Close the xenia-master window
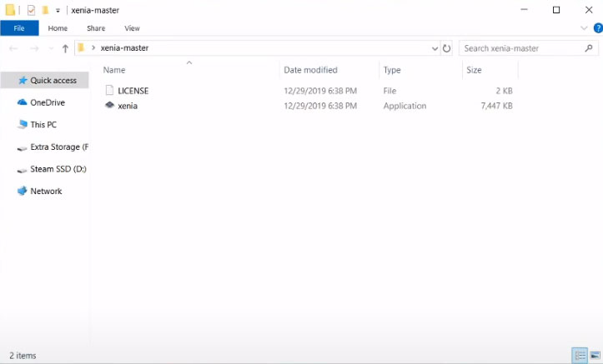Image resolution: width=603 pixels, height=364 pixels. pos(589,10)
